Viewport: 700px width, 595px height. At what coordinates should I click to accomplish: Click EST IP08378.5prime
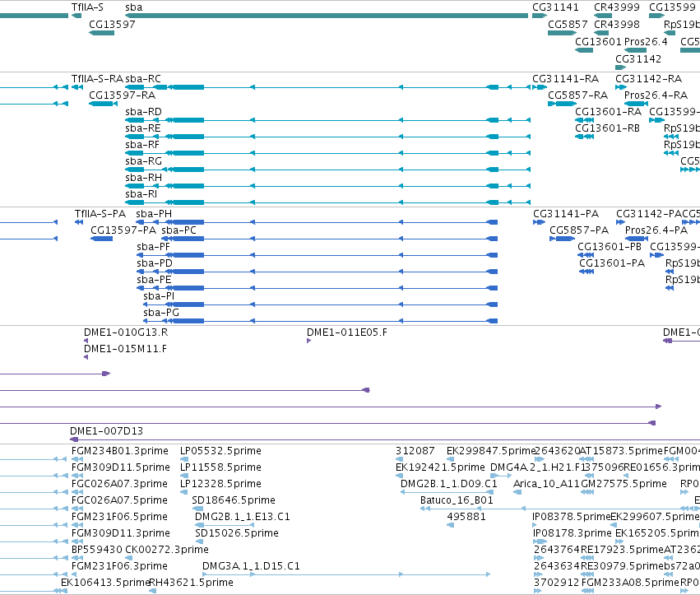571,517
